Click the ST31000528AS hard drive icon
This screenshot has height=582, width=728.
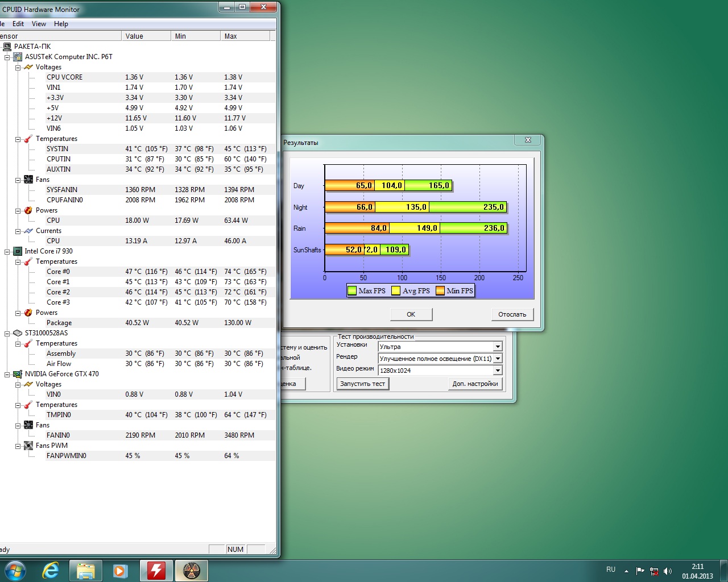point(18,333)
